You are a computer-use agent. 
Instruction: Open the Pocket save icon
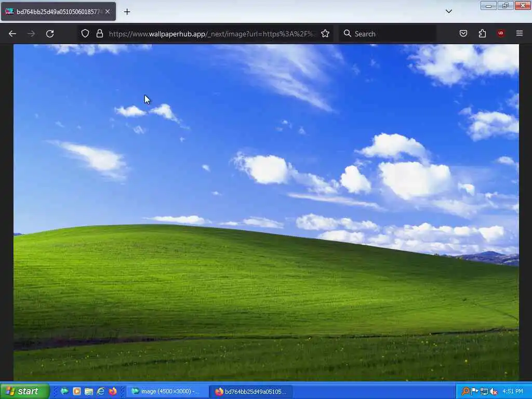[463, 33]
